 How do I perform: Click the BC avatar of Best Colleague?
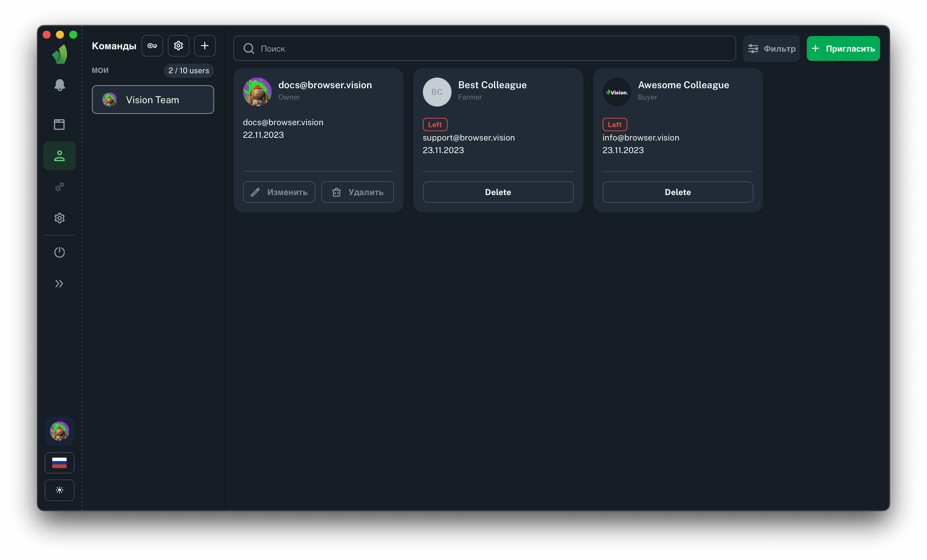click(x=437, y=92)
